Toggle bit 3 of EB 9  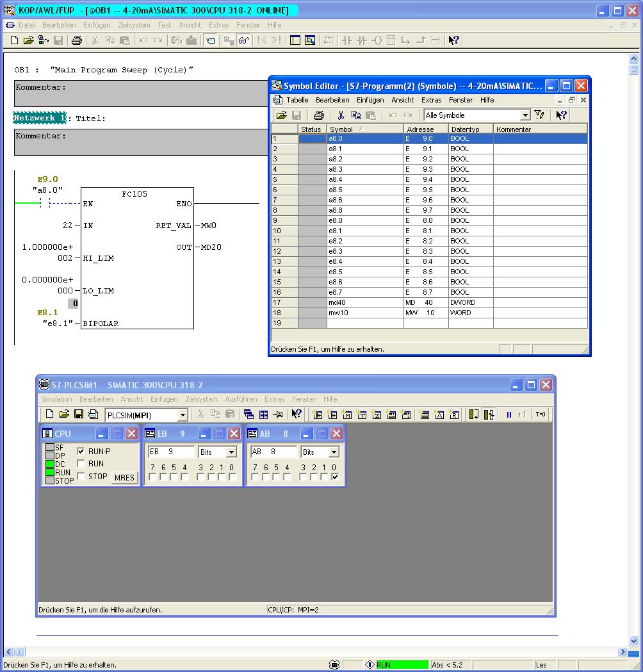[200, 477]
